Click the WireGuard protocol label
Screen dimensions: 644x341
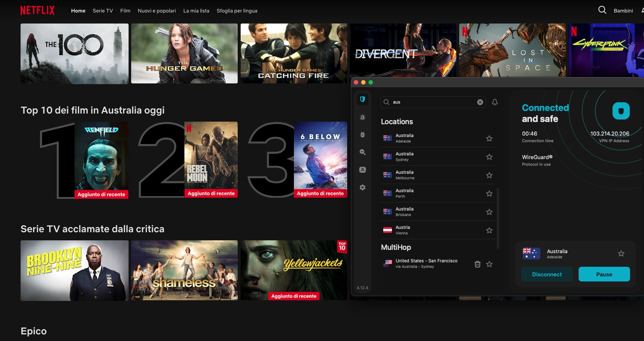(537, 157)
